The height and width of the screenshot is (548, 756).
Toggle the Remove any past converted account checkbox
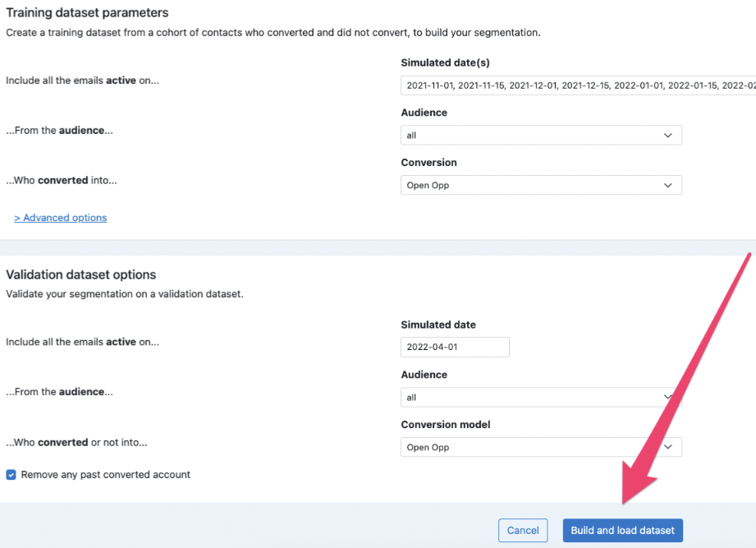11,475
